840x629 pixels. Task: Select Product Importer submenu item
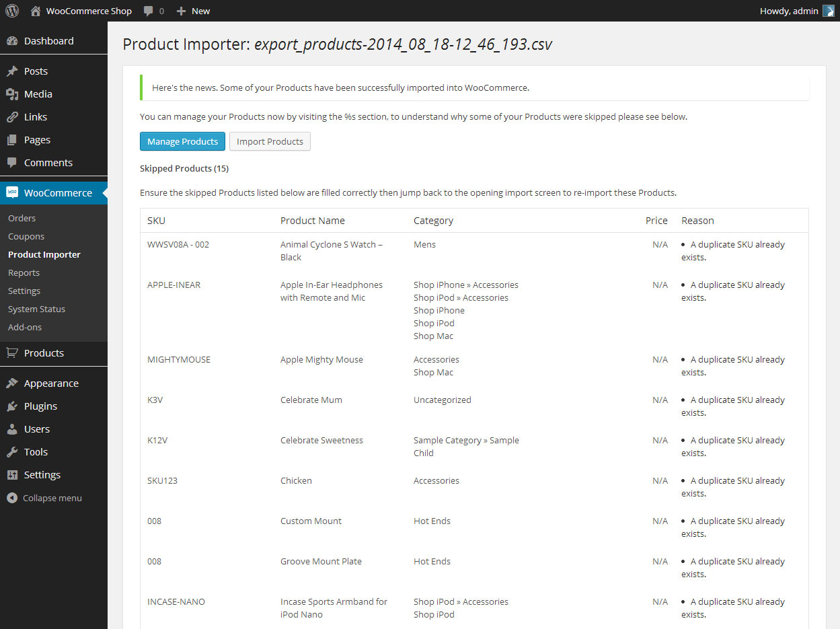(x=44, y=255)
